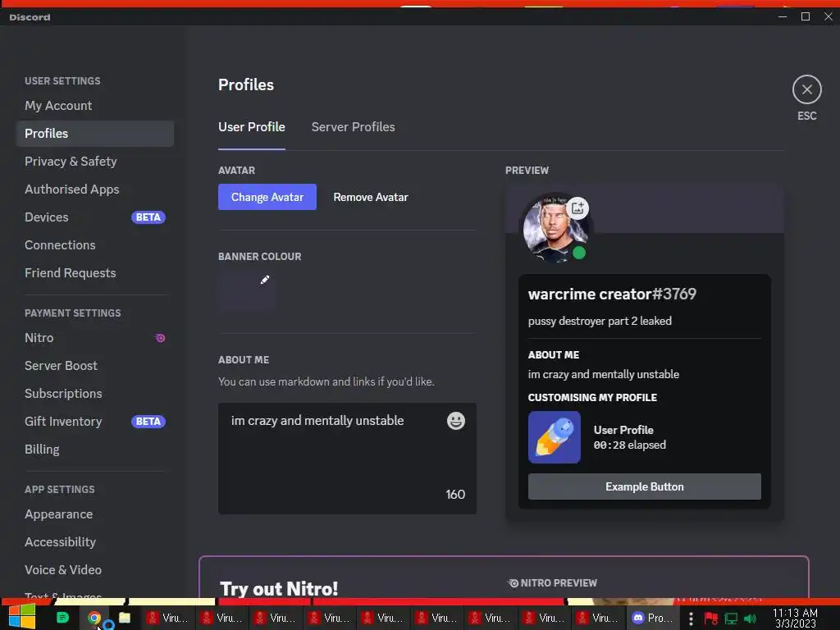Click 'im crazy and mentally unstable' in preview
The width and height of the screenshot is (840, 630).
click(603, 374)
